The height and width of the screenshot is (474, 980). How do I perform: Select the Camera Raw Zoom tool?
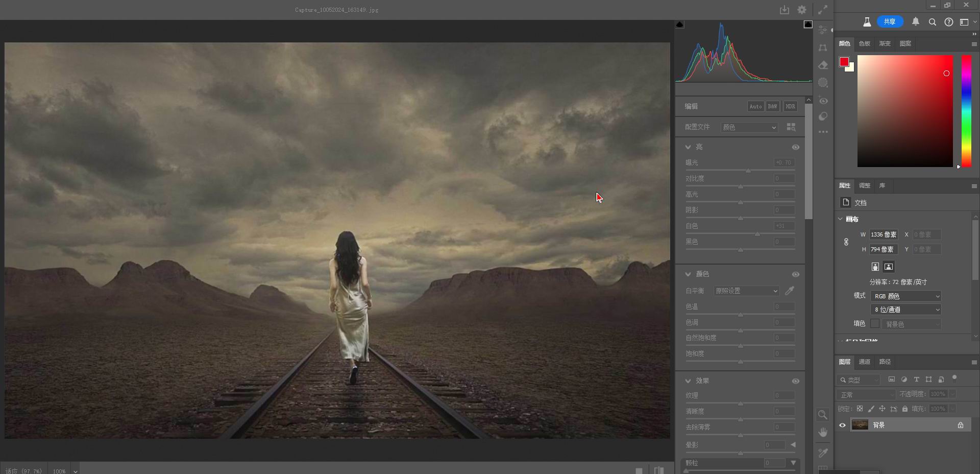tap(823, 414)
